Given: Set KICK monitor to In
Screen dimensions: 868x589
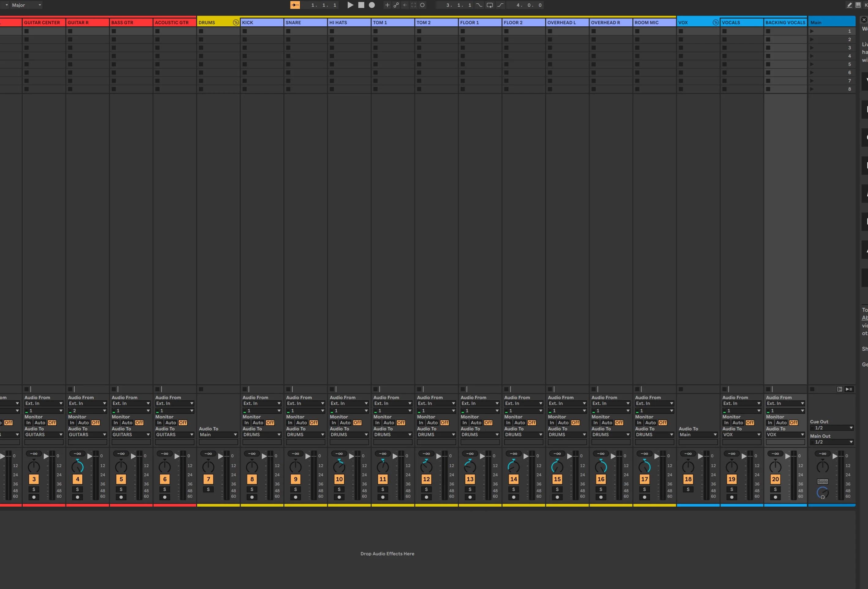Looking at the screenshot, I should pyautogui.click(x=246, y=423).
